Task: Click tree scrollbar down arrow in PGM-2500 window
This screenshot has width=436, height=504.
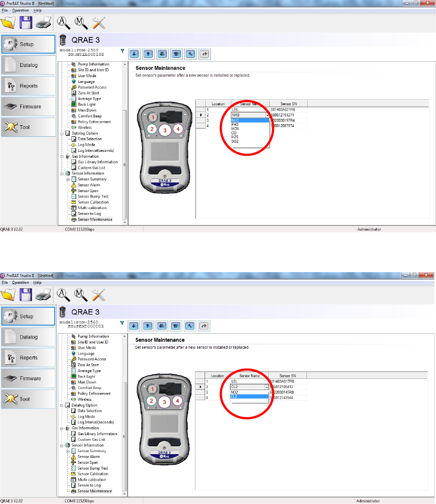Action: click(125, 222)
